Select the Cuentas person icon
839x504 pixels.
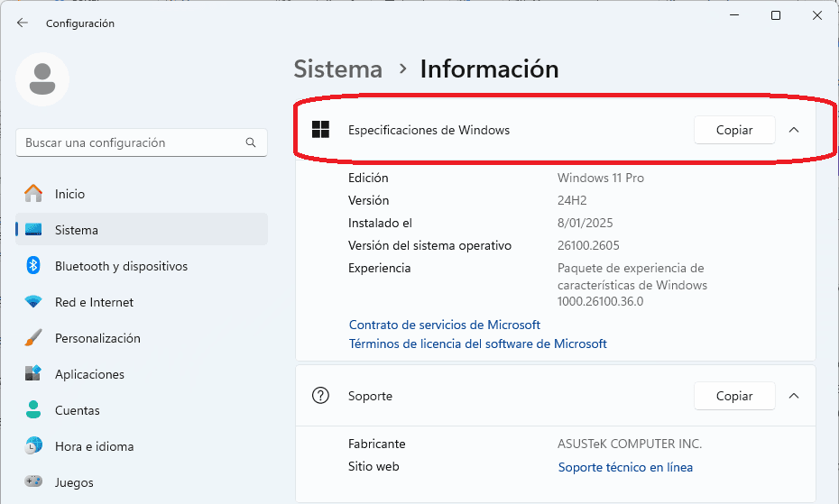point(33,410)
